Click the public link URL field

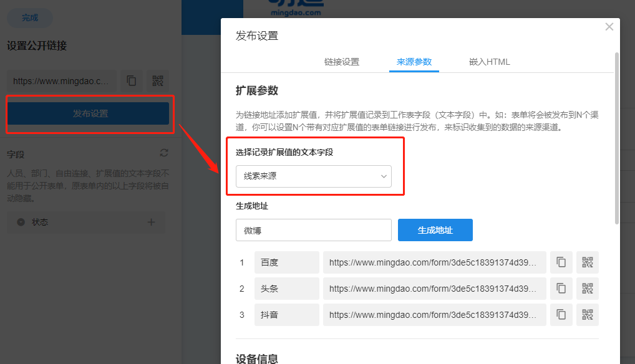pyautogui.click(x=62, y=81)
